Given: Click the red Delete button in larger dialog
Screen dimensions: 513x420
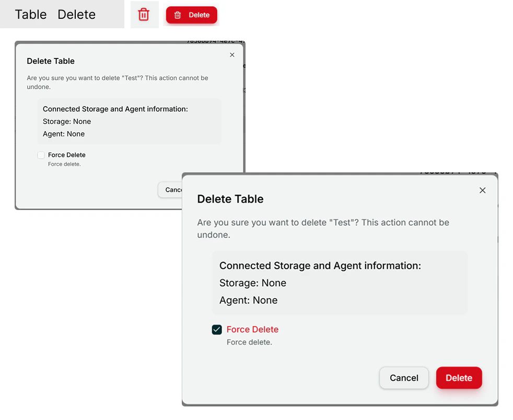Looking at the screenshot, I should click(459, 378).
